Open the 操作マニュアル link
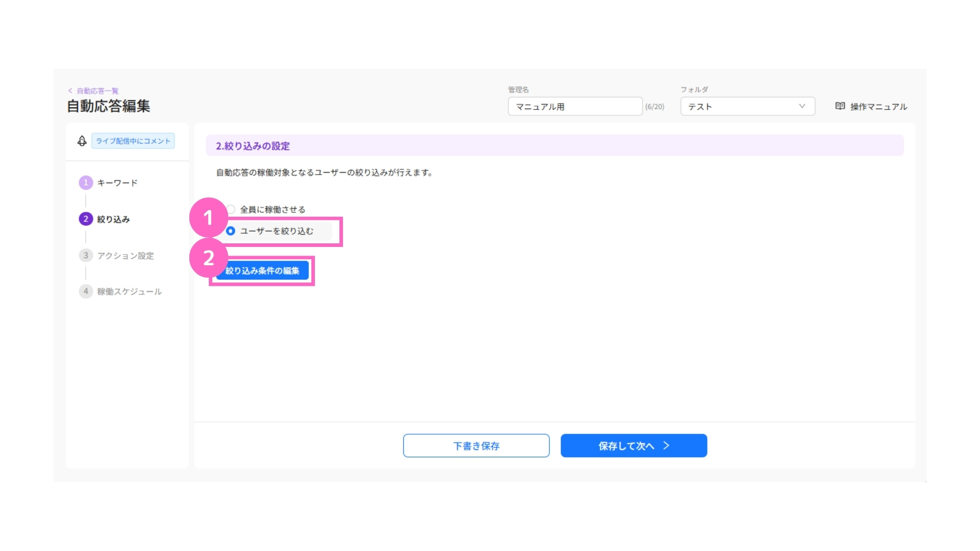 [x=878, y=107]
